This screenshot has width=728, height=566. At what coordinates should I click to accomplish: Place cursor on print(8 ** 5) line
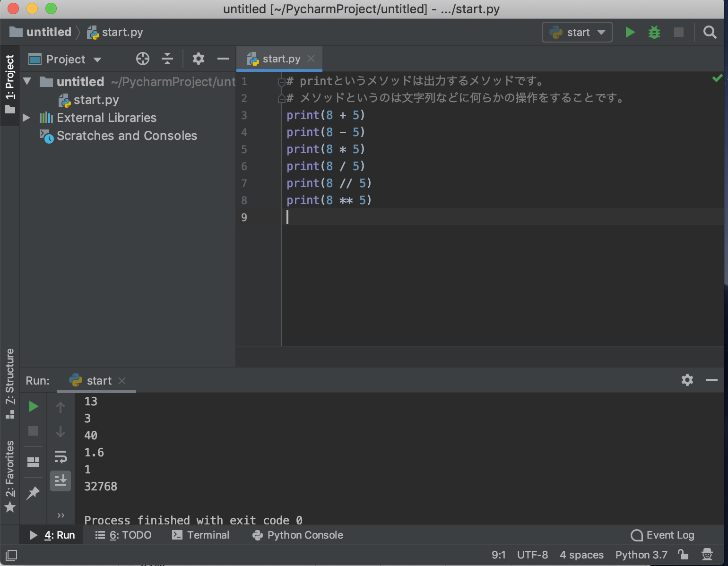coord(329,200)
